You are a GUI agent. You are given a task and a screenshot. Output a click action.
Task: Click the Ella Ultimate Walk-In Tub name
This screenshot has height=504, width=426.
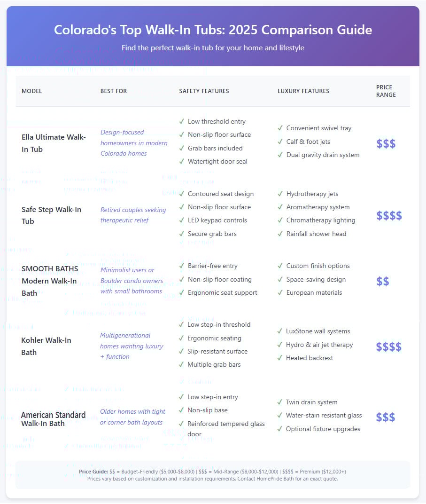(54, 143)
